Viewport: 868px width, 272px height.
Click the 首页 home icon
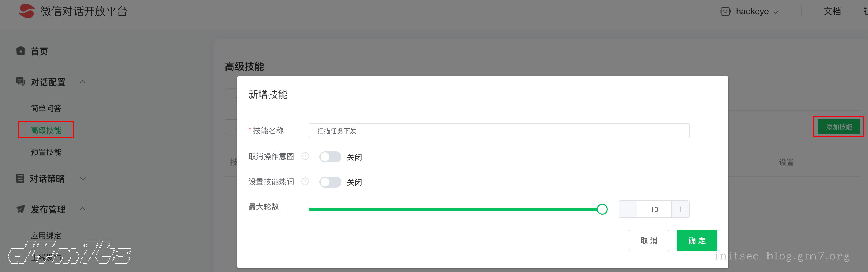pos(21,51)
